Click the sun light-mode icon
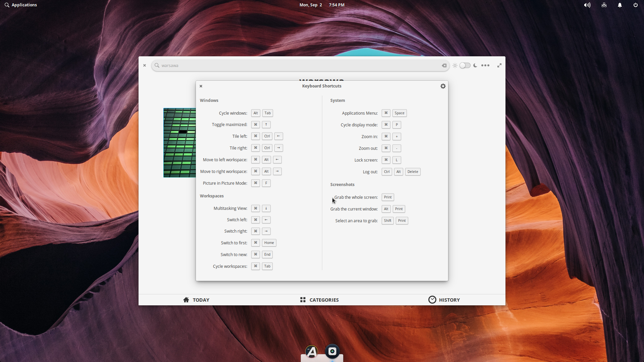This screenshot has height=362, width=644. [x=455, y=66]
